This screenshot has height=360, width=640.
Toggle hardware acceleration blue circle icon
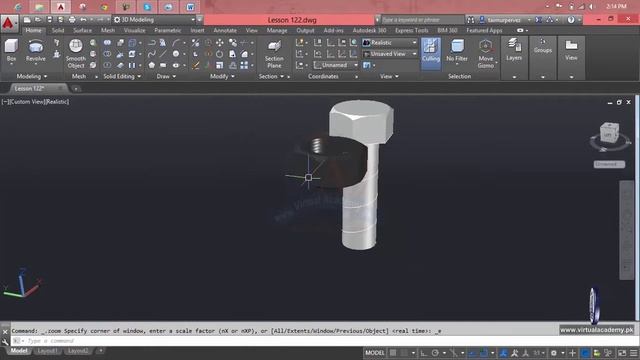[585, 353]
